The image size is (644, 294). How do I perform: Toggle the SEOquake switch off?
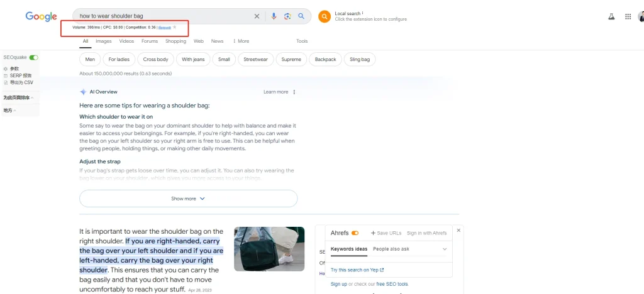(x=34, y=58)
